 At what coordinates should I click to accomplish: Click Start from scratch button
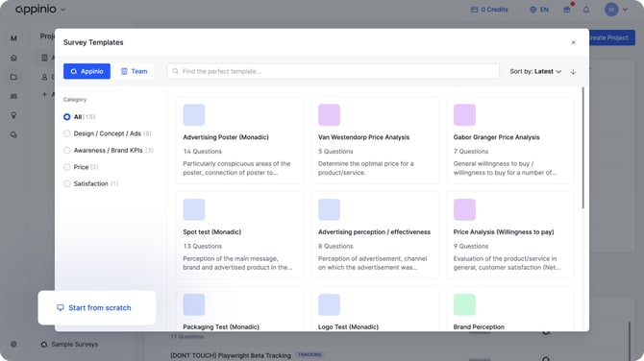tap(97, 307)
